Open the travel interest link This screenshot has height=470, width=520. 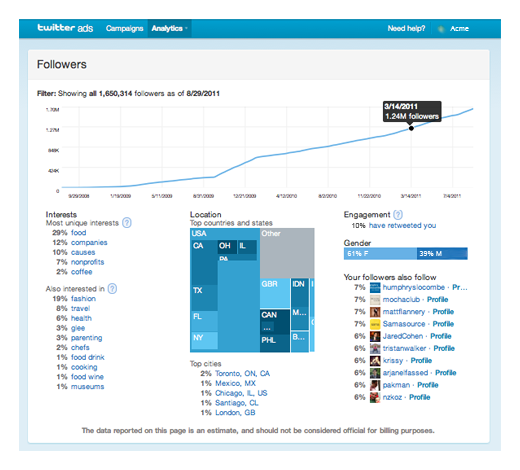tap(80, 308)
